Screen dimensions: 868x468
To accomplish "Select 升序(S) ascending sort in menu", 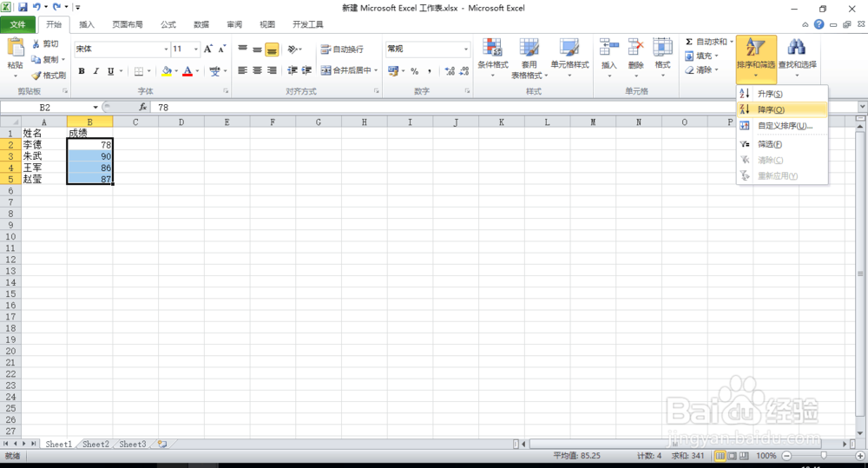I will click(782, 94).
